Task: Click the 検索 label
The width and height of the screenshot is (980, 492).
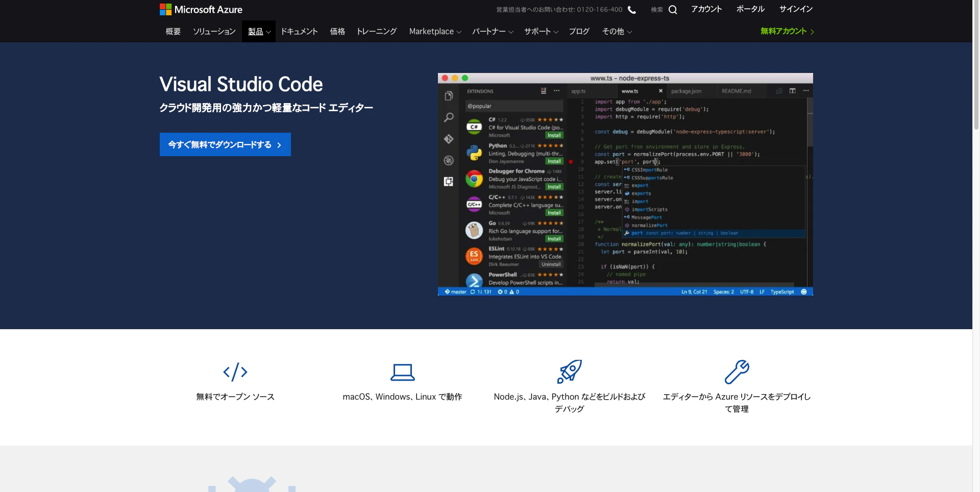Action: [657, 10]
